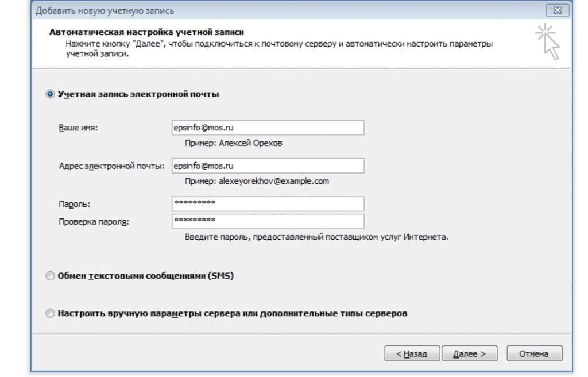Close the Add New Account dialog
The height and width of the screenshot is (377, 588).
(x=557, y=11)
